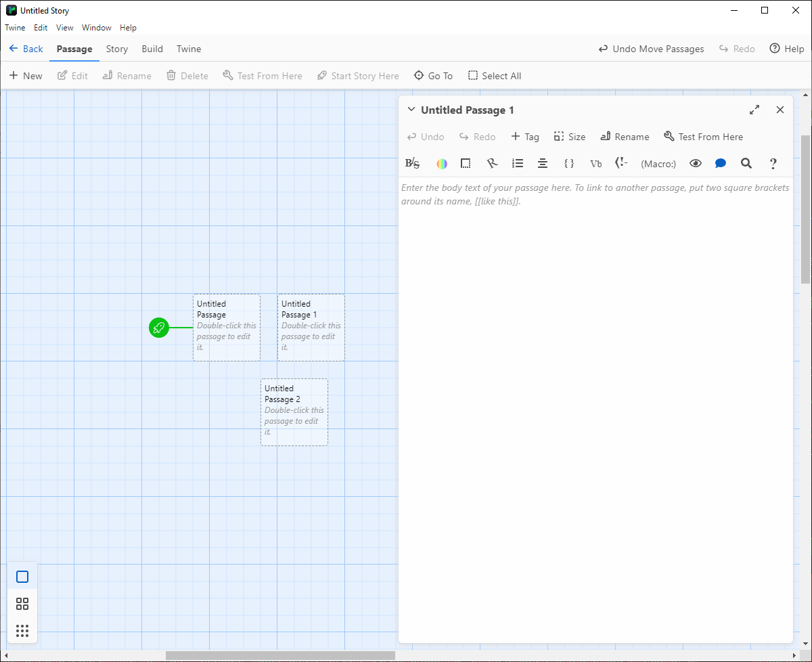Image resolution: width=812 pixels, height=662 pixels.
Task: Click the Twine app icon in title bar
Action: (x=12, y=10)
